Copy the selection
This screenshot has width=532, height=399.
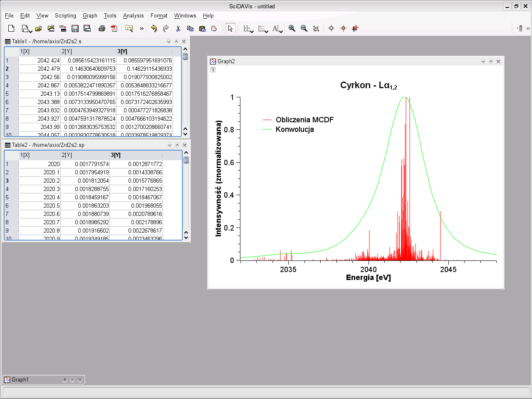190,28
